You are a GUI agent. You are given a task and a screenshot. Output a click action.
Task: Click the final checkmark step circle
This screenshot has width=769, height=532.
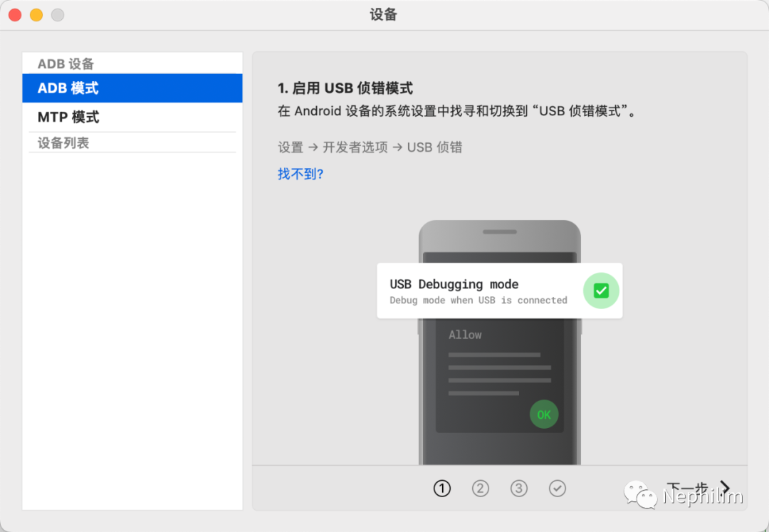pyautogui.click(x=558, y=489)
